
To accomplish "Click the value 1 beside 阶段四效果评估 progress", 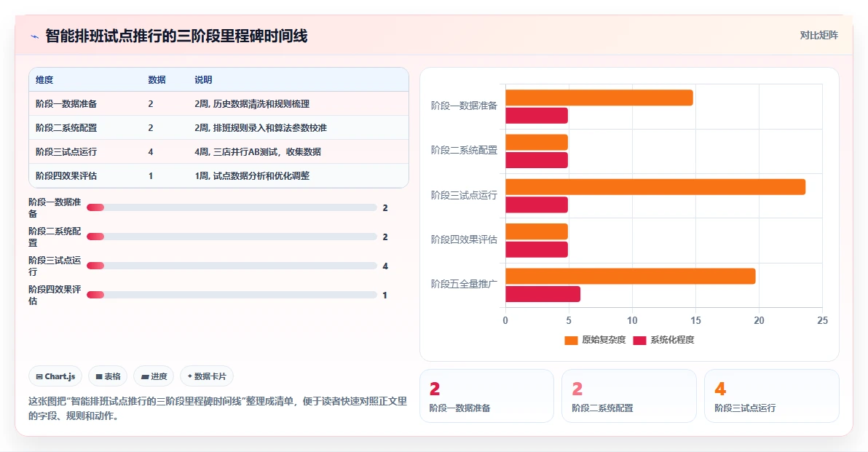I will 384,296.
